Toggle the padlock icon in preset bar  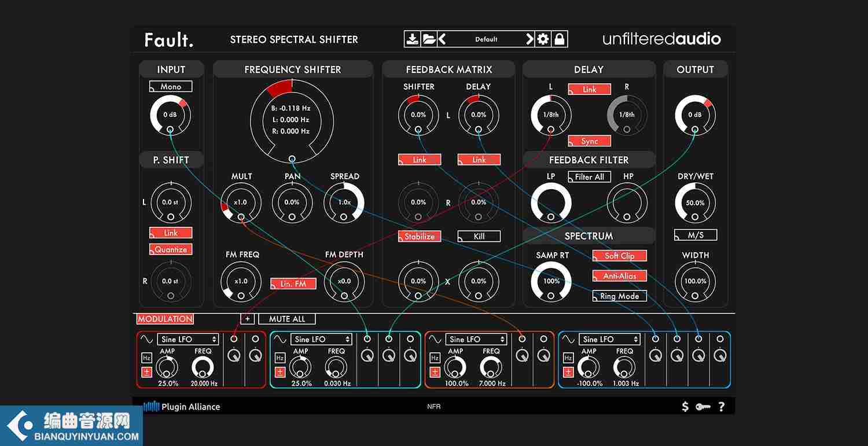[560, 39]
